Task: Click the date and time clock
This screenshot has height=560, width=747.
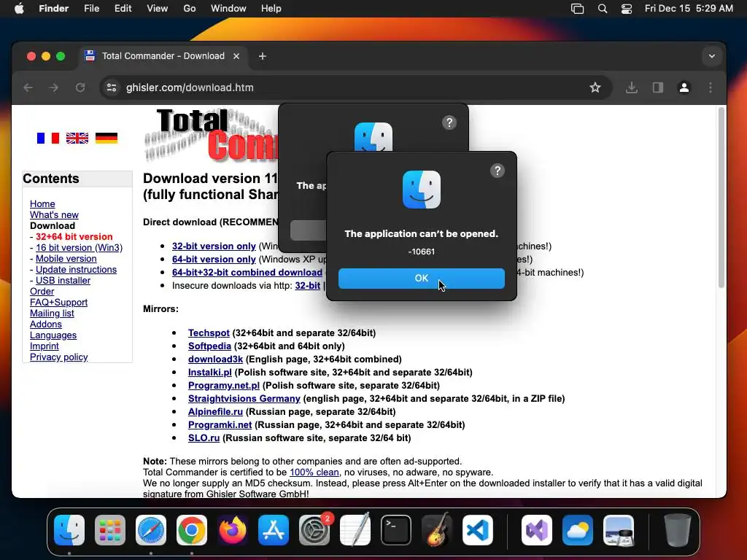Action: coord(689,8)
